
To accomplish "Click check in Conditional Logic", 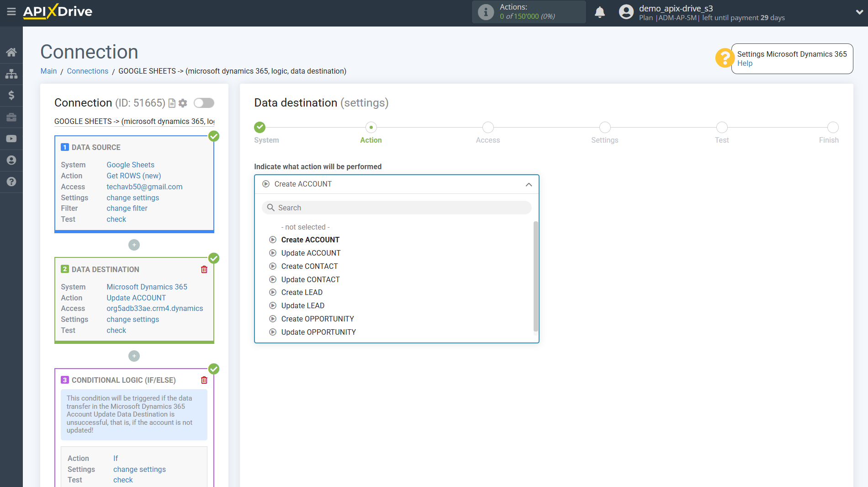I will pyautogui.click(x=123, y=480).
